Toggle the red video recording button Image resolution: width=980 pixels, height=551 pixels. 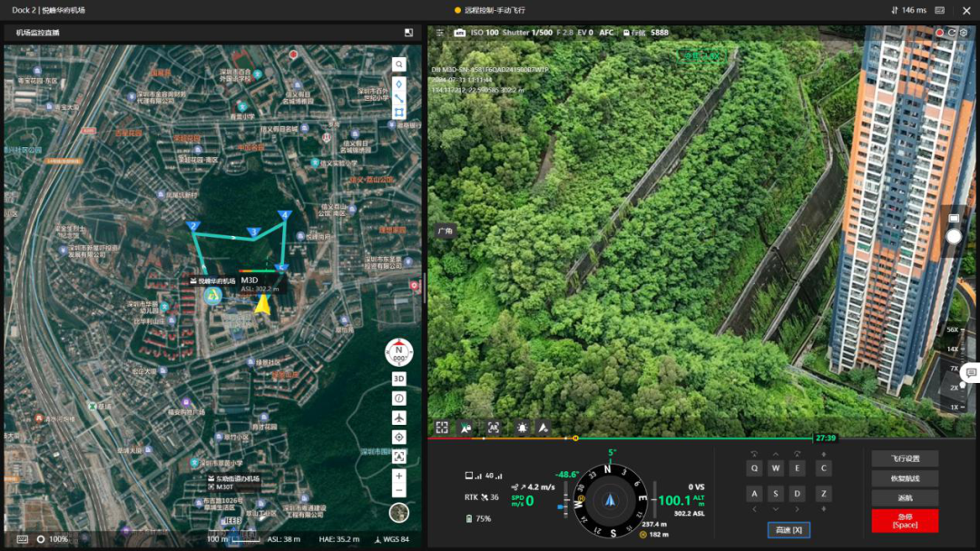click(939, 33)
